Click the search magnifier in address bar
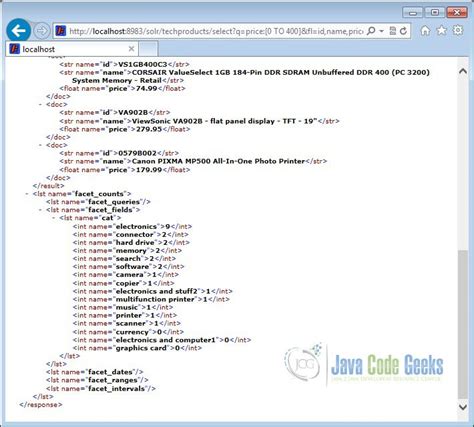The height and width of the screenshot is (427, 474). [371, 31]
